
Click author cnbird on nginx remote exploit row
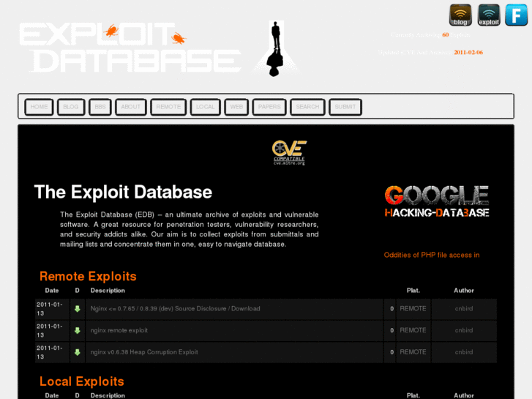[x=464, y=330]
